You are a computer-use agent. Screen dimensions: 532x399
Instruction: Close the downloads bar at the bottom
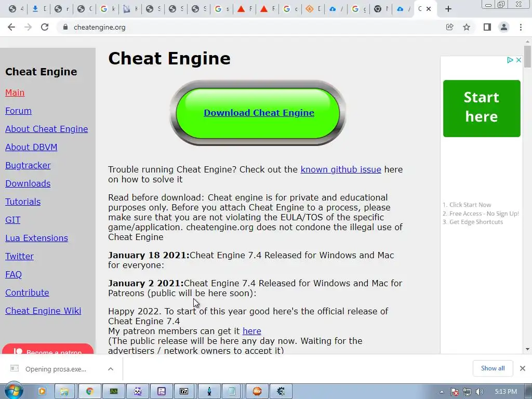click(x=523, y=368)
